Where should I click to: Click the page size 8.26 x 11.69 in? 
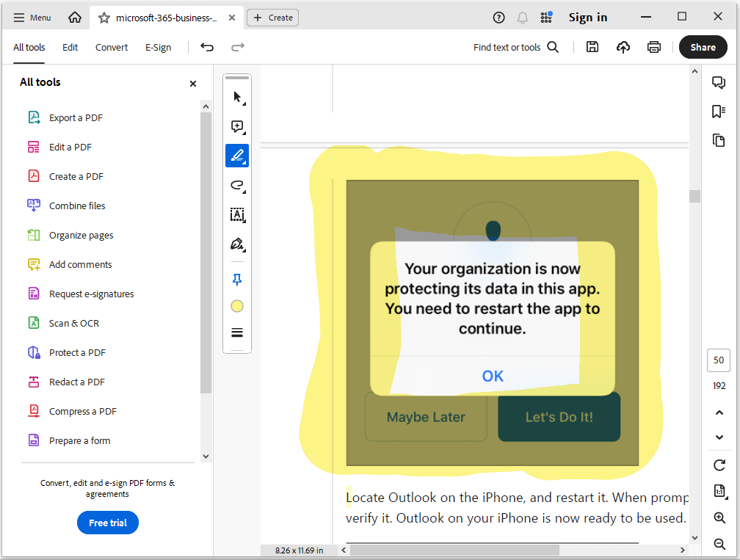pos(300,550)
